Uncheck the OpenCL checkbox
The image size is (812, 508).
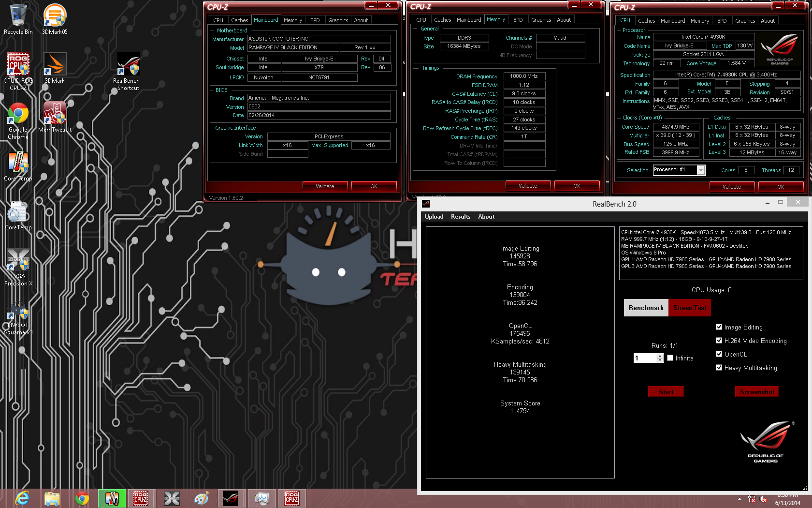click(719, 354)
